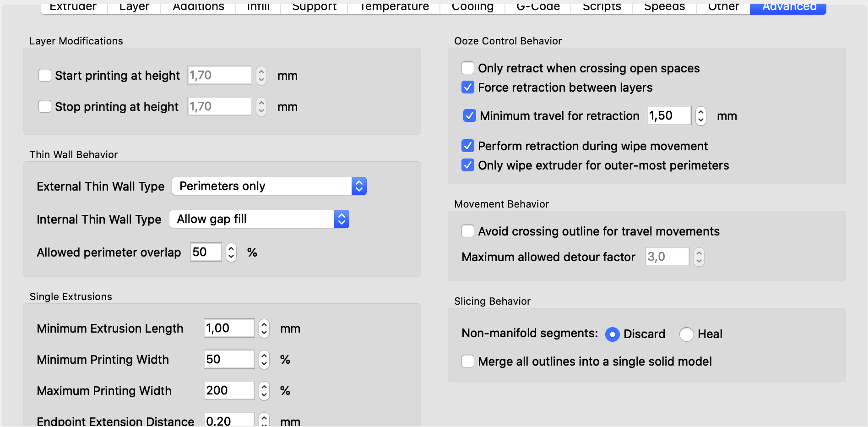Expand Internal Thin Wall Type dropdown
Viewport: 868px width, 427px height.
259,219
